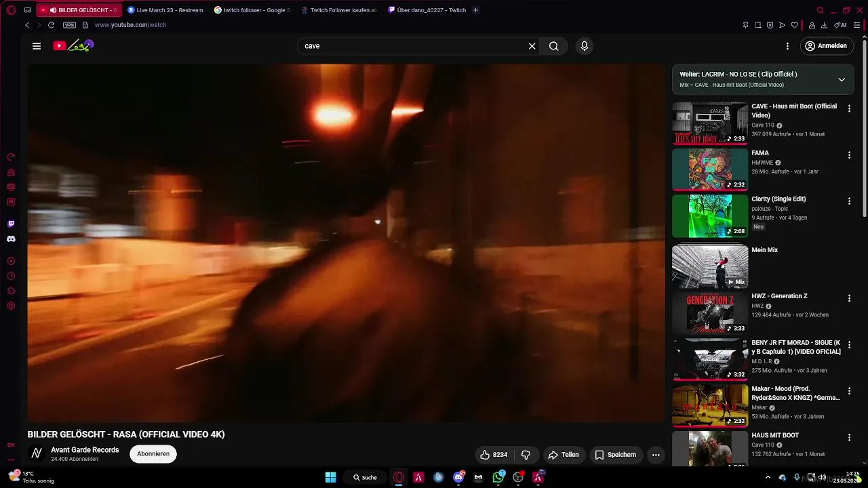Screen dimensions: 868x488
Task: Toggle the VPN badge in address bar
Action: click(x=69, y=25)
